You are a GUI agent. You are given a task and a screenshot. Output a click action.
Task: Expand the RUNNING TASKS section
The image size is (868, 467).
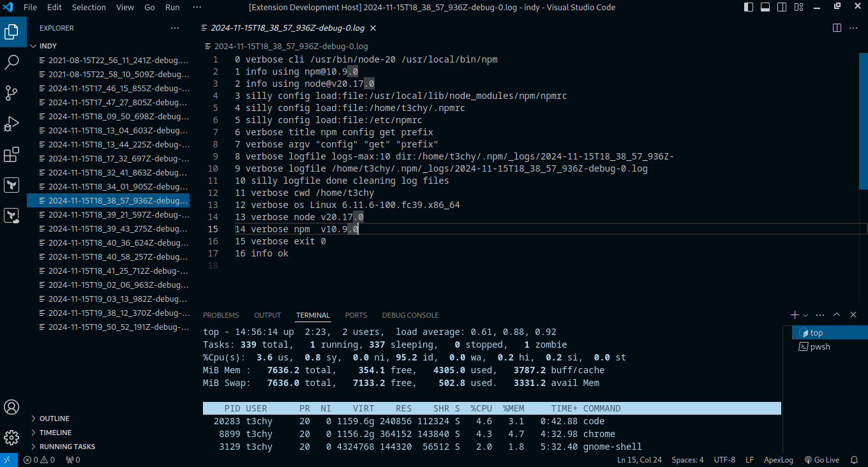(108, 447)
